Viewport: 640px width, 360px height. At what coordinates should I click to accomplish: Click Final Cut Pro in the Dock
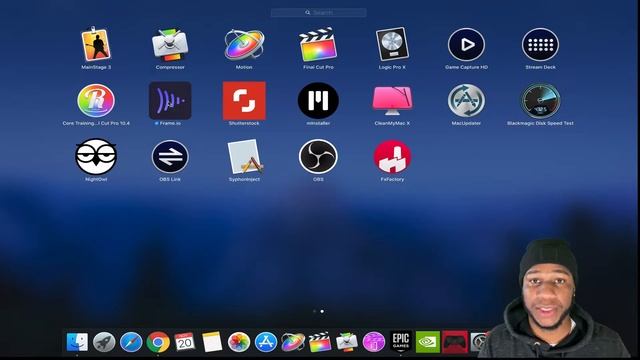(x=320, y=342)
